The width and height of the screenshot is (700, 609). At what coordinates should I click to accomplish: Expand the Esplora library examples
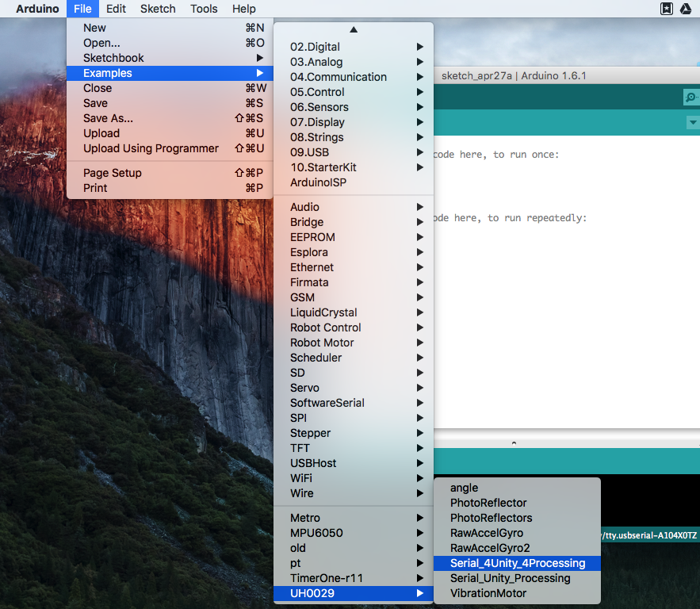pos(354,252)
